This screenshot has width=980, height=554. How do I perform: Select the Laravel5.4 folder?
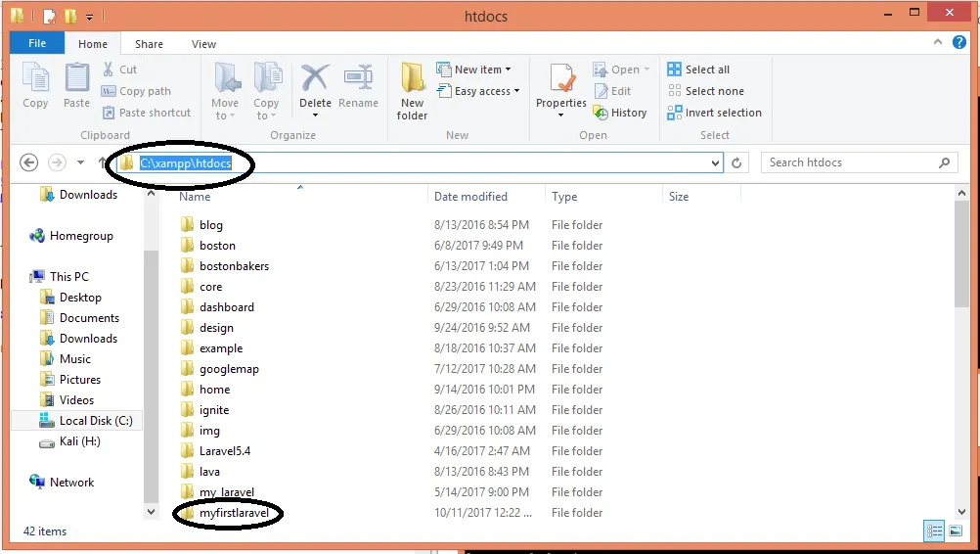[x=224, y=451]
